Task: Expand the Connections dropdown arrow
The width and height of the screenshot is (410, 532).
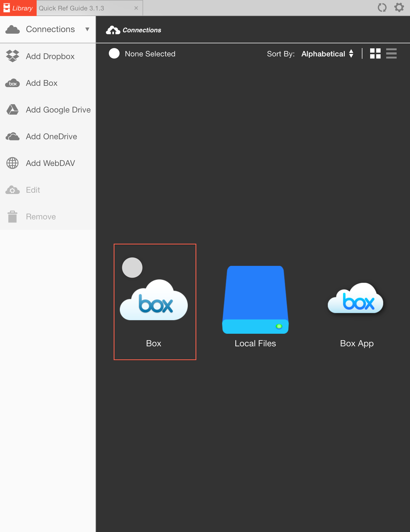Action: (x=87, y=29)
